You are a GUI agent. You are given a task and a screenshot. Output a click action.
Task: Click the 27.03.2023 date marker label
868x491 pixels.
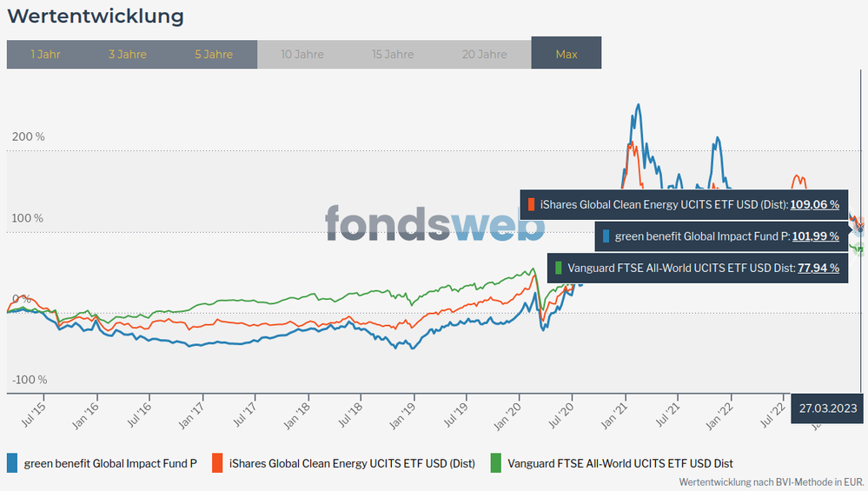(x=828, y=408)
